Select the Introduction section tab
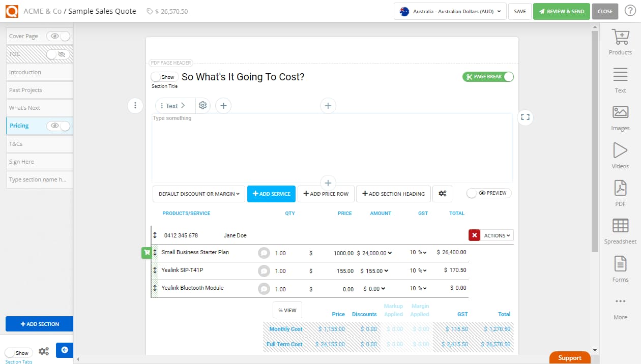Image resolution: width=641 pixels, height=364 pixels. pos(40,72)
